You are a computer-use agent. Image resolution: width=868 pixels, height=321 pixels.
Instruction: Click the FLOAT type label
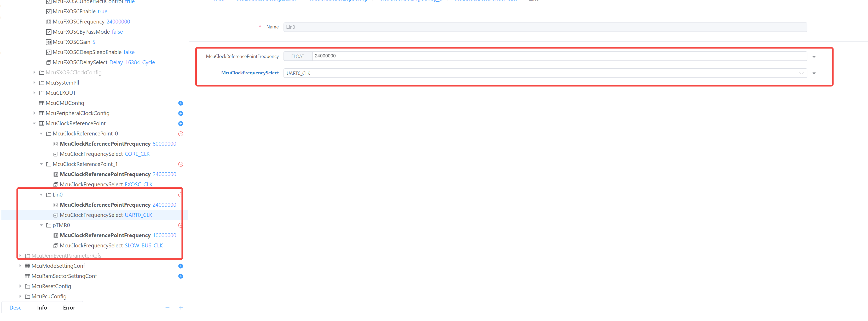(298, 56)
